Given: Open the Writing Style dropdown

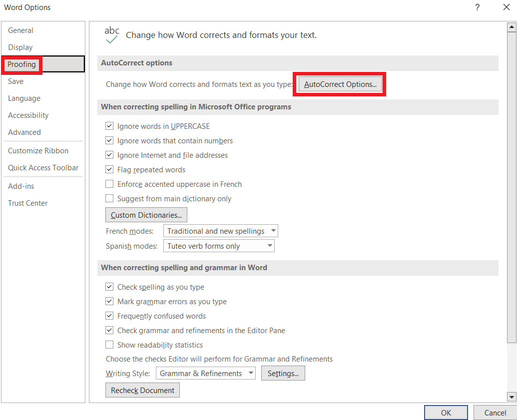Looking at the screenshot, I should [x=206, y=373].
